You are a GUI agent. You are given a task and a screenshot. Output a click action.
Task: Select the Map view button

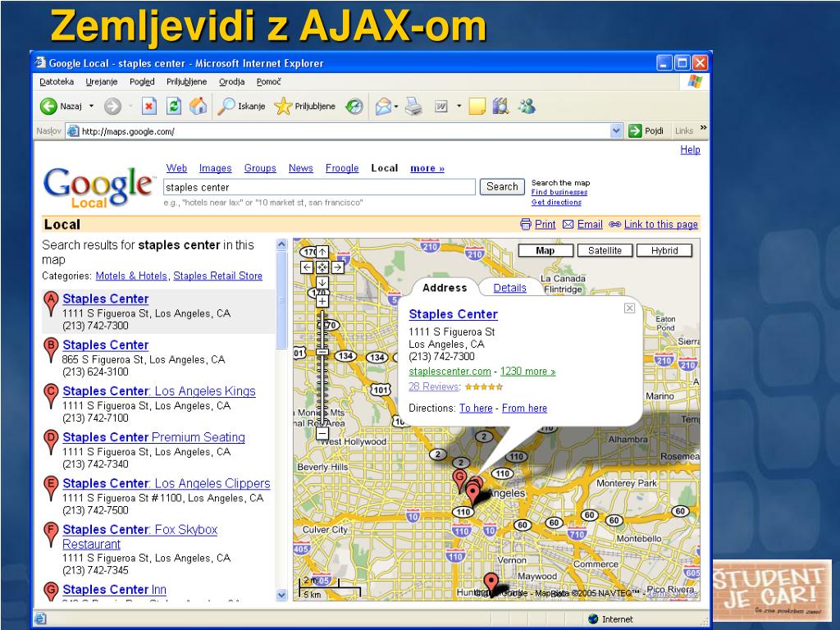tap(546, 251)
